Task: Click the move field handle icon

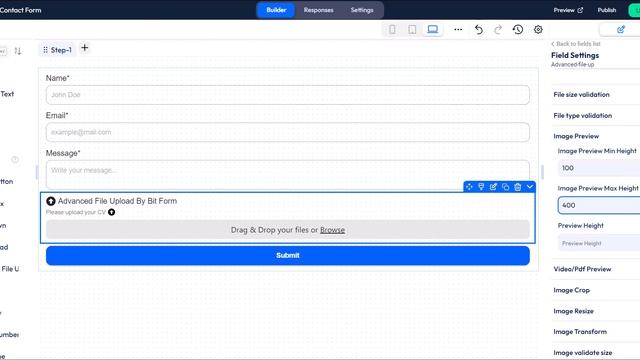Action: (x=469, y=187)
